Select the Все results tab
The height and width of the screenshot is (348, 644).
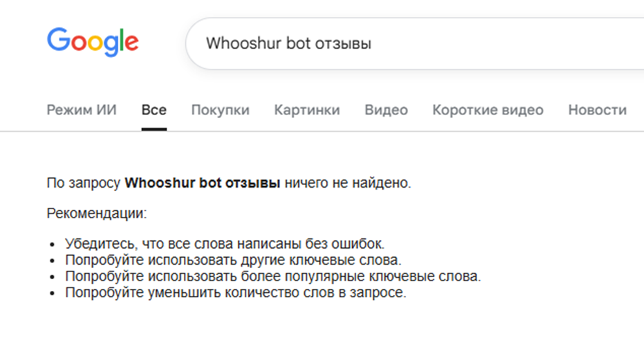[x=154, y=110]
